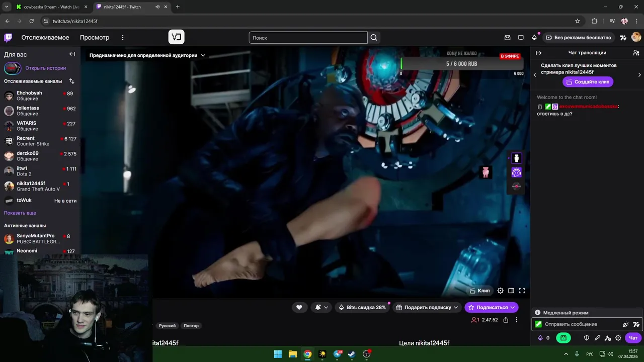This screenshot has height=362, width=644.
Task: Open the shield moderation icon in chat
Action: (x=587, y=338)
